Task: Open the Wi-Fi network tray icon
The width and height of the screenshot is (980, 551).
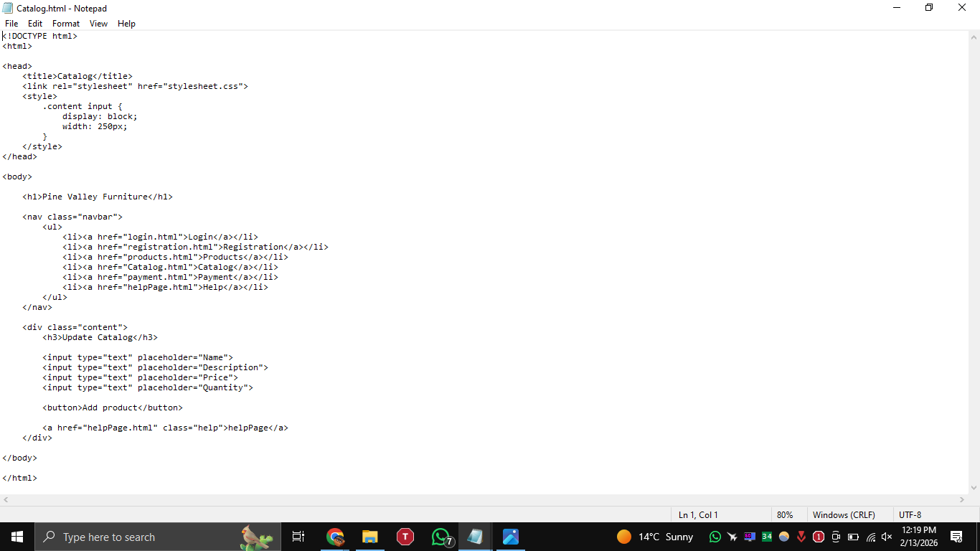Action: (871, 537)
